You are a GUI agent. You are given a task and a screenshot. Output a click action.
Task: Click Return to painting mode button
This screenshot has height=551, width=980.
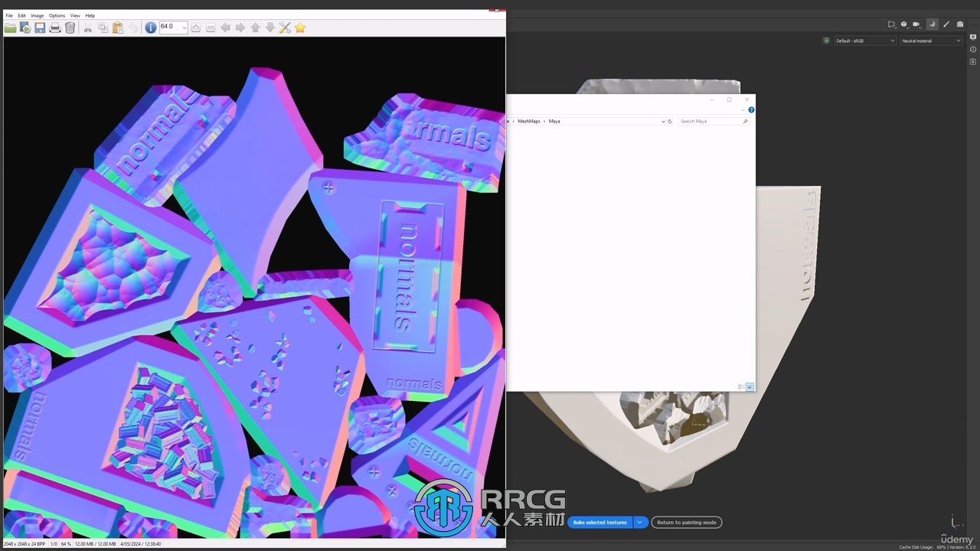(x=687, y=523)
